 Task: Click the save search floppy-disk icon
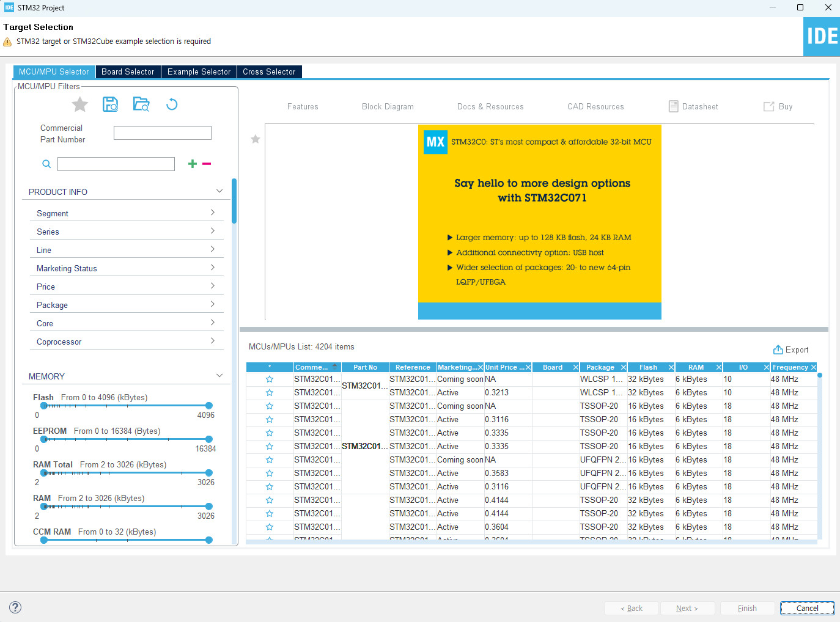pyautogui.click(x=111, y=104)
